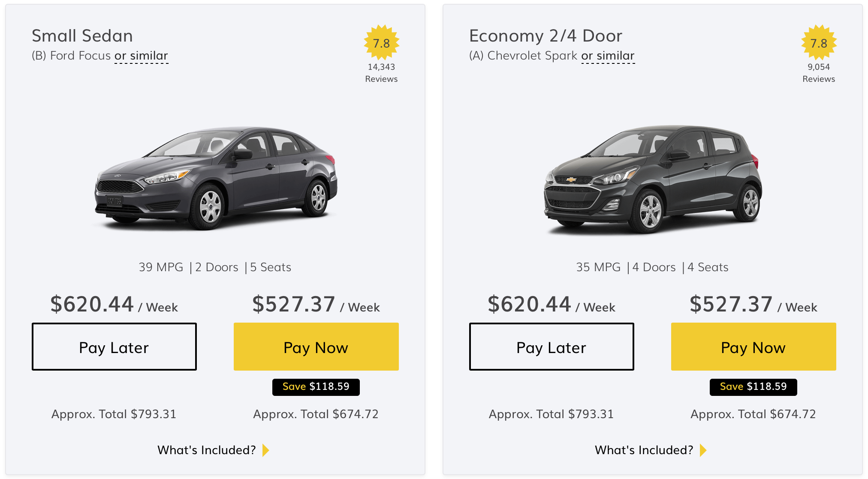
Task: Click the arrow next to Small Sedan's What's Included
Action: 266,450
